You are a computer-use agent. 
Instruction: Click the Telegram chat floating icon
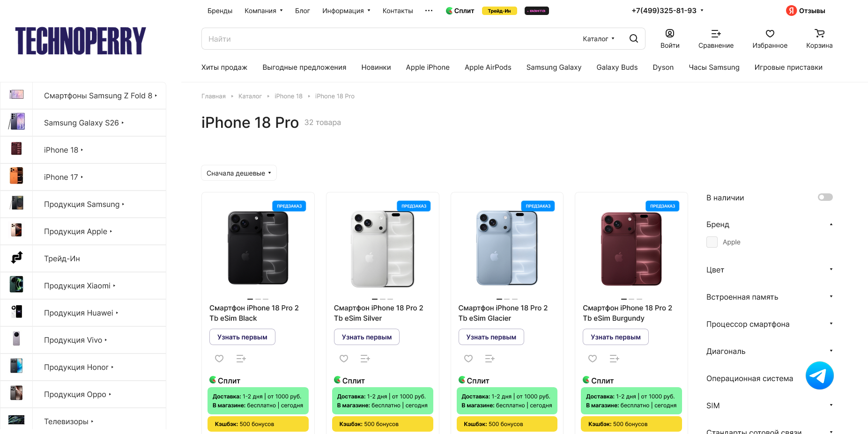coord(819,375)
